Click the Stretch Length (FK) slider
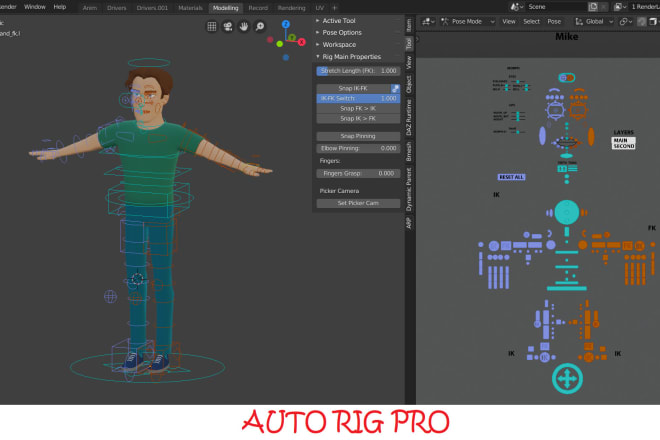660x440 pixels. 358,71
